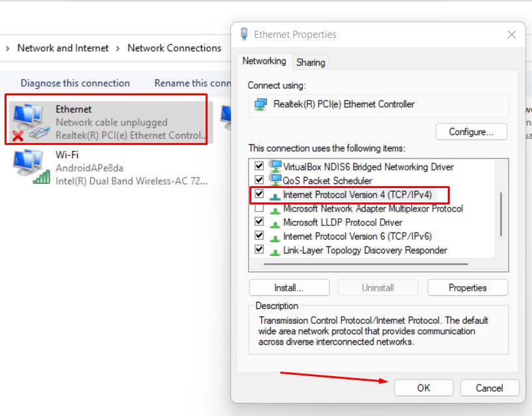This screenshot has width=532, height=416.
Task: Toggle Internet Protocol Version 6 checkbox
Action: [259, 235]
